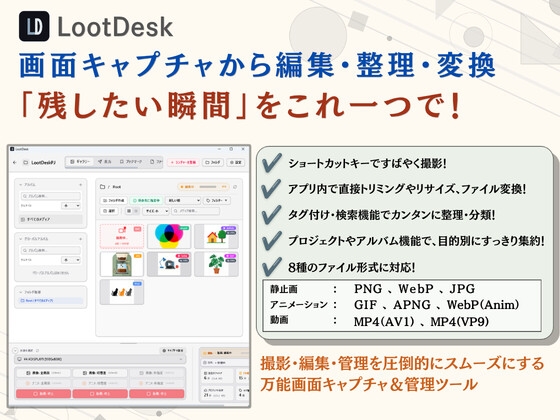Viewport: 560px width, 420px height.
Task: Click the rightmost red video record button
Action: pos(157,394)
